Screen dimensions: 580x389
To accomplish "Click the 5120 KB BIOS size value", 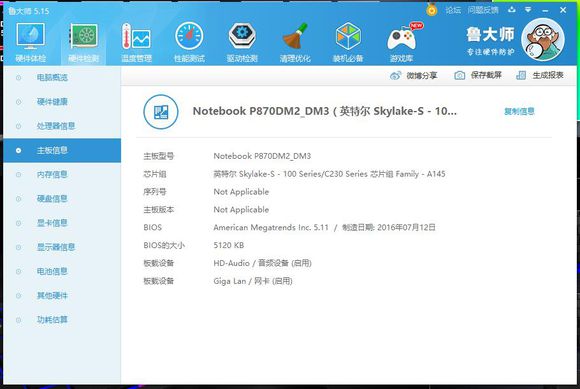I will point(229,245).
